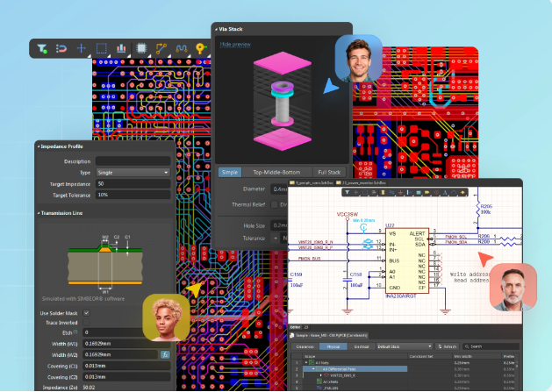552x392 pixels.
Task: Select the length tuning meander tool
Action: (x=181, y=49)
